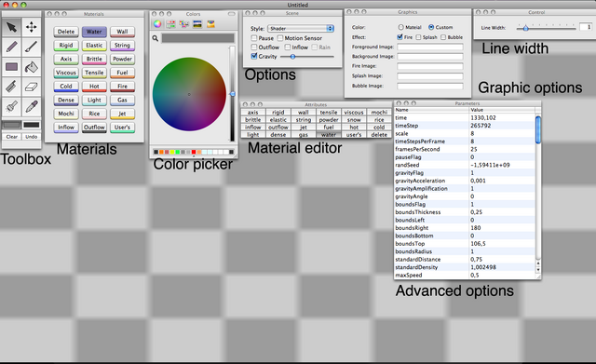Open the Style dropdown showing Shader
The width and height of the screenshot is (596, 364).
click(301, 29)
